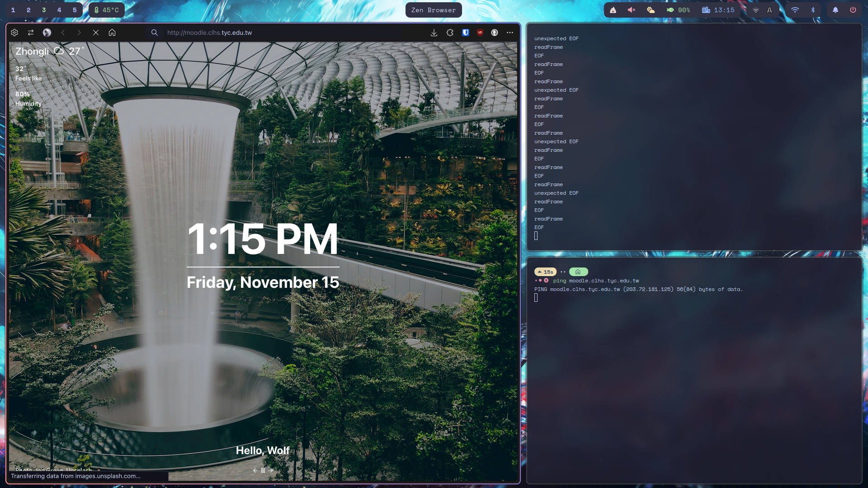Screen dimensions: 868x488
Task: Click the swap arrows icon in browser toolbar
Action: 31,33
